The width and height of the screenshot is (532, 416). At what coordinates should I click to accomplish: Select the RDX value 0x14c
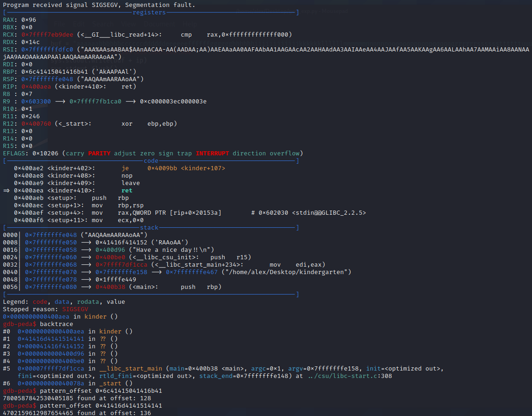(x=31, y=42)
